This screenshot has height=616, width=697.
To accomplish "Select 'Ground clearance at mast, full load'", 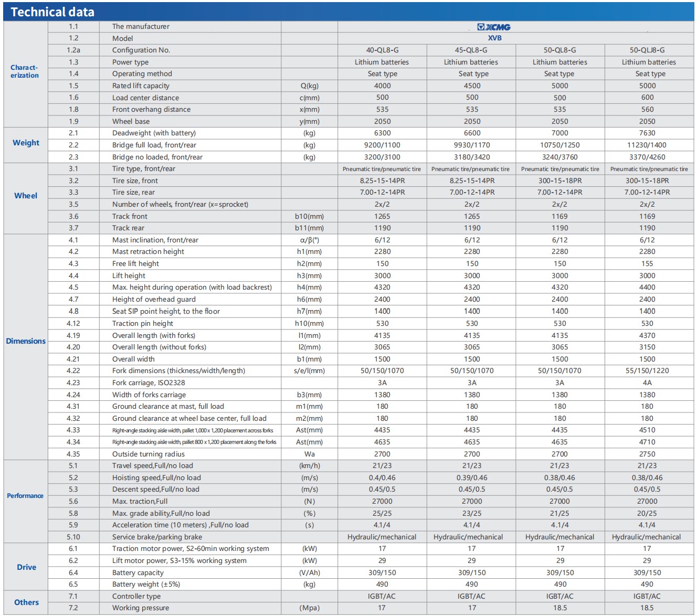I will pyautogui.click(x=168, y=407).
